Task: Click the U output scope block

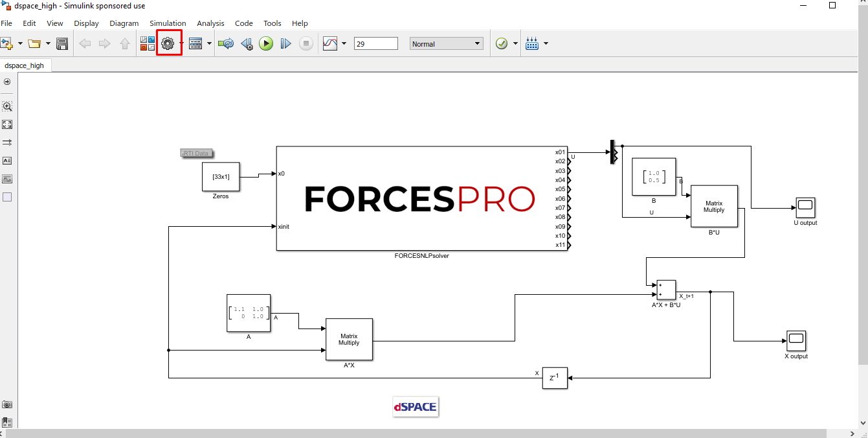Action: pos(805,207)
